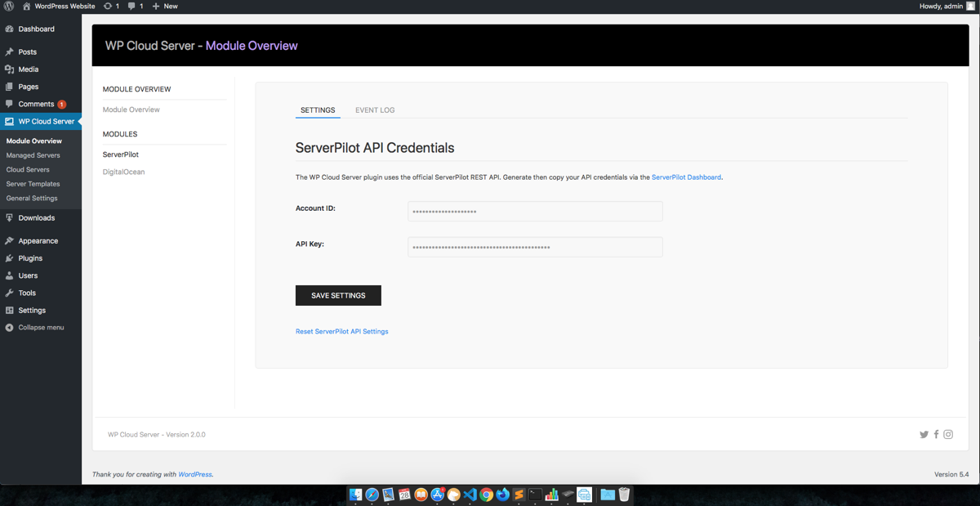Open Sublime Text from dock

[519, 495]
